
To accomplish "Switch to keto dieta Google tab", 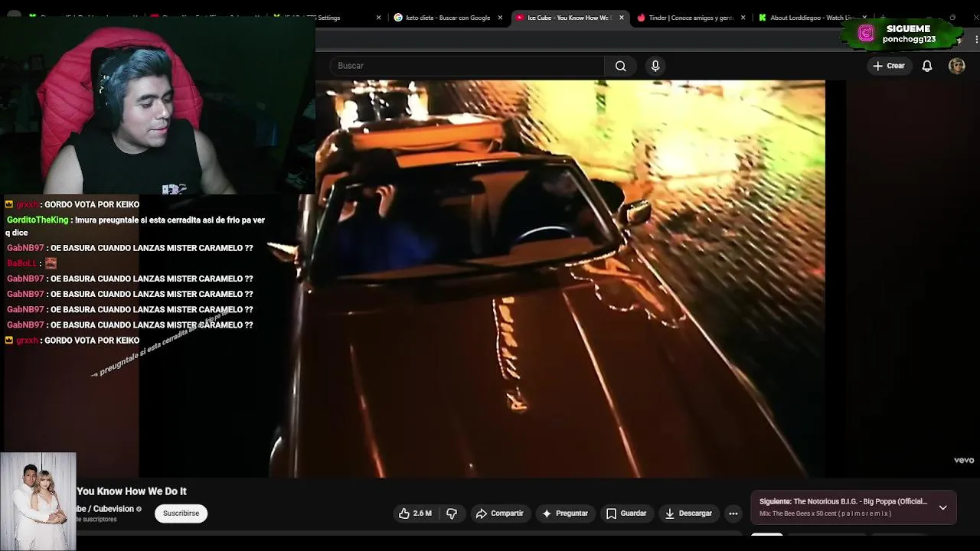I will tap(449, 18).
